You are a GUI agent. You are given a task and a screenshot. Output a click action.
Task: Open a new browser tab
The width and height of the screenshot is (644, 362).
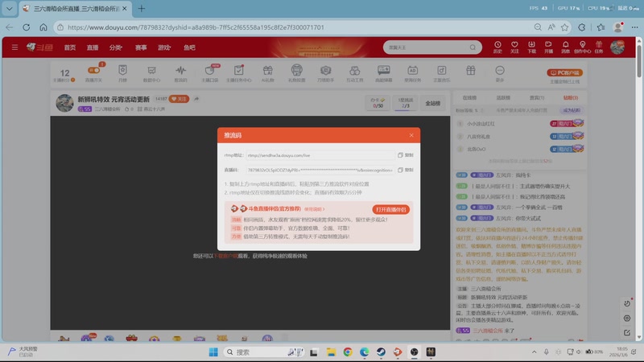click(x=142, y=8)
